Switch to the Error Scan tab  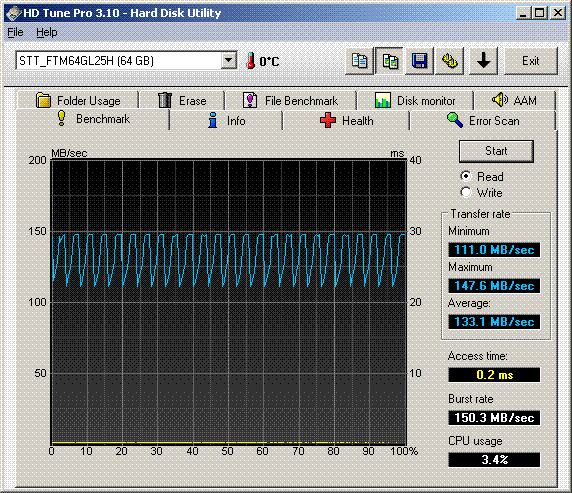[482, 120]
